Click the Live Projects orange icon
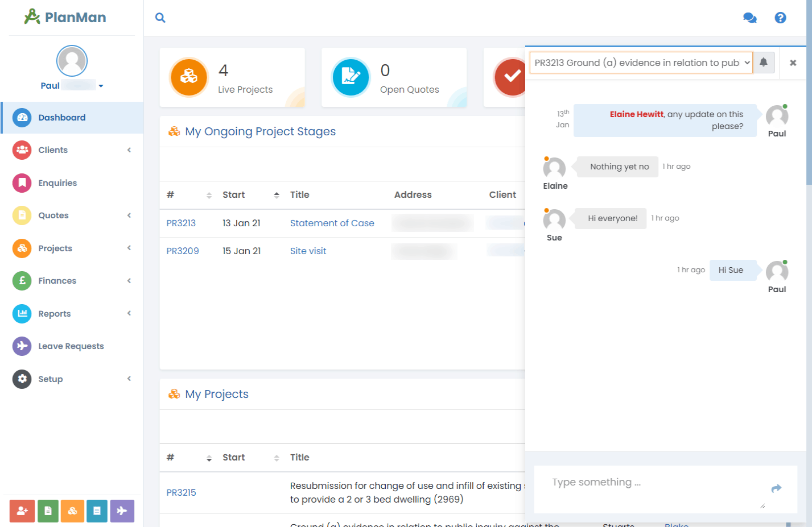This screenshot has width=812, height=527. click(x=189, y=77)
